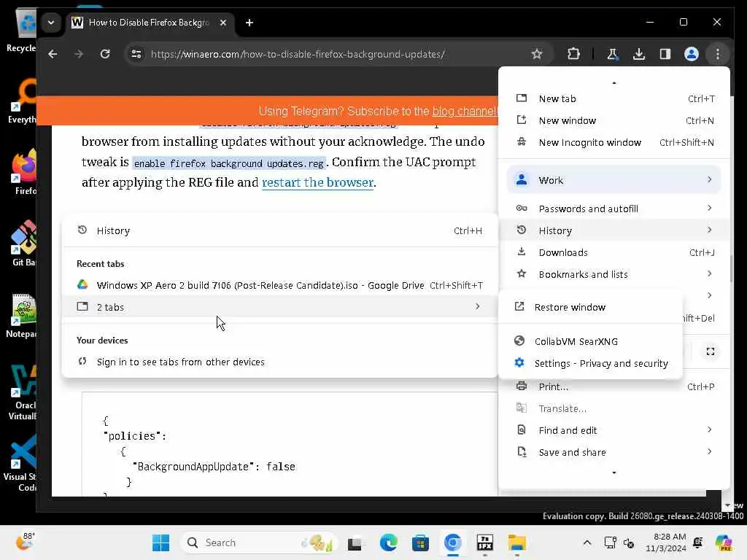Bookmark this page with the star icon
The image size is (747, 560).
pos(537,54)
